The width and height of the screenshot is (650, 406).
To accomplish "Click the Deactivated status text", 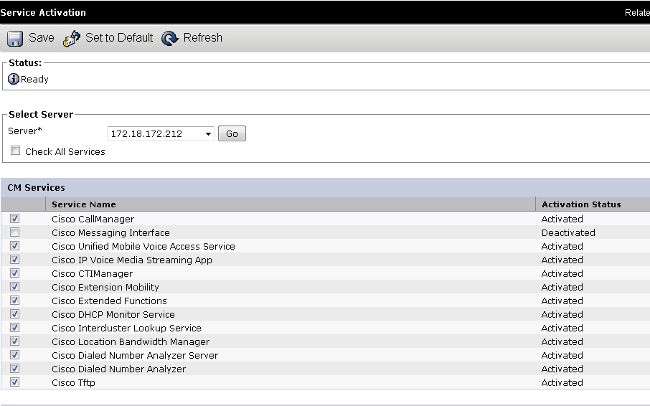I will [x=568, y=233].
